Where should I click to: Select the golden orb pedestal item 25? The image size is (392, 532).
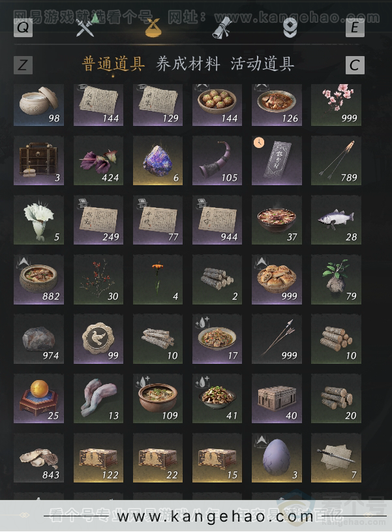(x=38, y=398)
